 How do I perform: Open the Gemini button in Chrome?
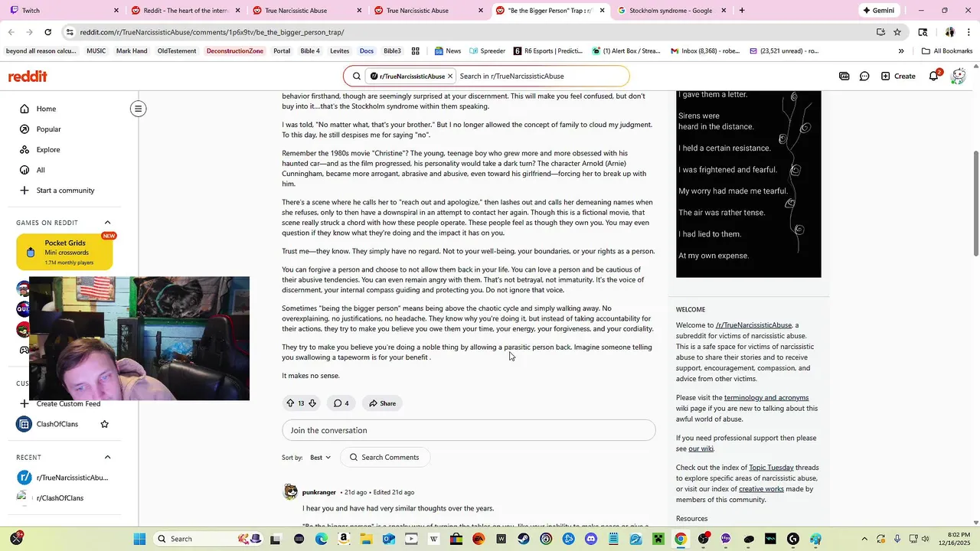(x=878, y=11)
